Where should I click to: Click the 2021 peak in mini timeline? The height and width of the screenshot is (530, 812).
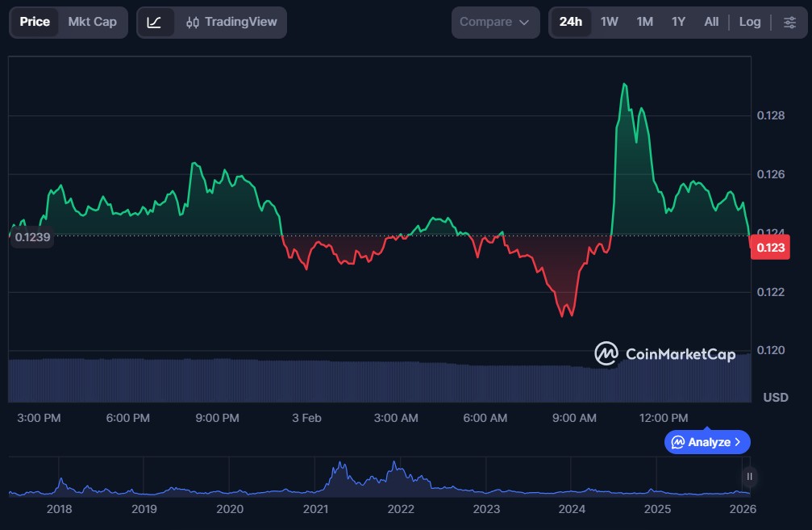click(340, 465)
